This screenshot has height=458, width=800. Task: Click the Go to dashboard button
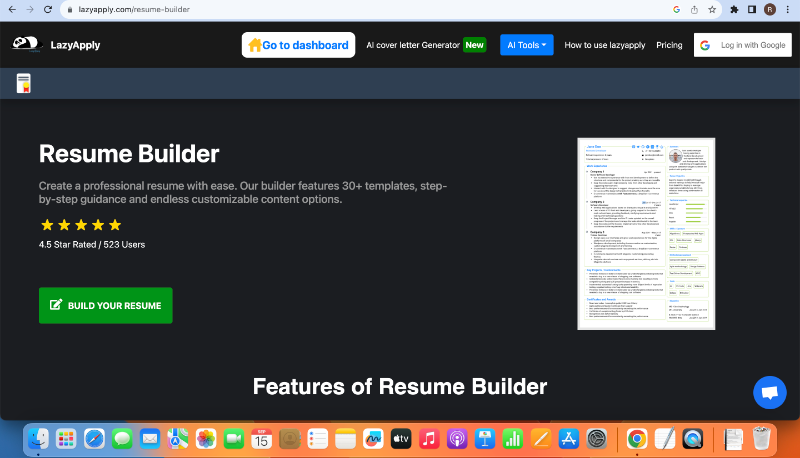click(298, 45)
